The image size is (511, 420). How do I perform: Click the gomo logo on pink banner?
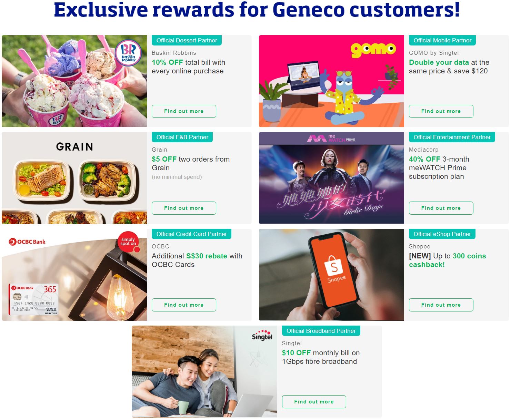pyautogui.click(x=373, y=50)
